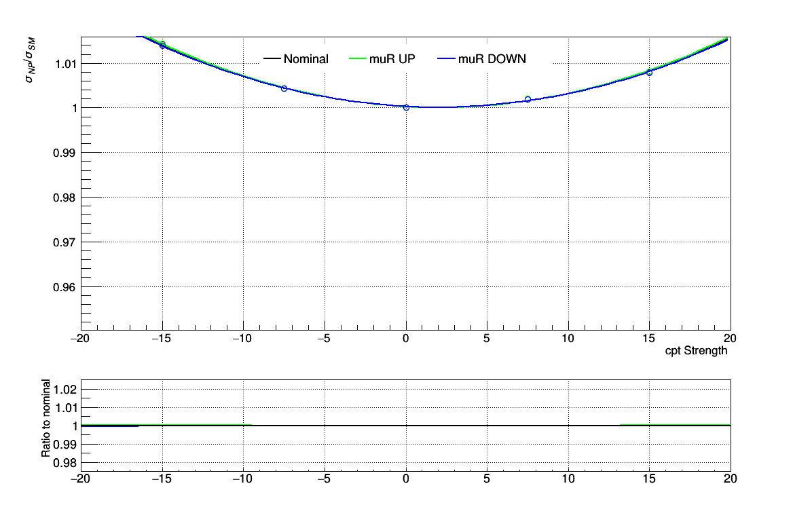Click the -10 label on upper x-axis
The height and width of the screenshot is (524, 812).
point(242,338)
